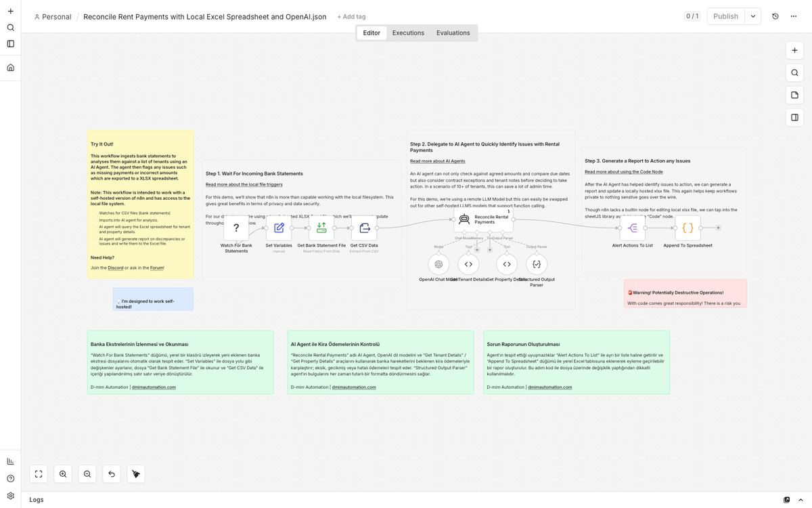
Task: Open settings gear icon at bottom-left
Action: pos(10,496)
